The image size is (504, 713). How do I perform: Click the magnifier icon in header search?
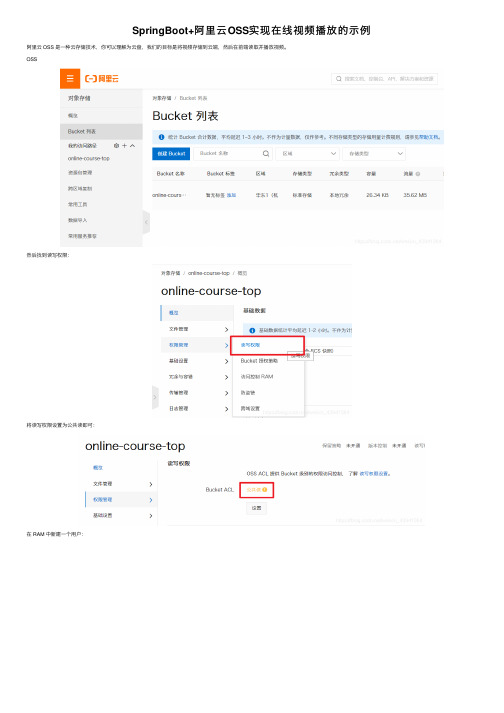click(x=338, y=79)
